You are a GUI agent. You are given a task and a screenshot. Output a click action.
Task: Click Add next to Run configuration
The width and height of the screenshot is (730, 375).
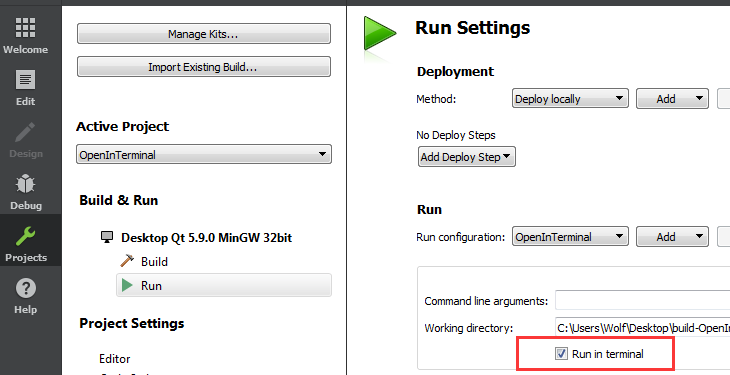pos(672,237)
